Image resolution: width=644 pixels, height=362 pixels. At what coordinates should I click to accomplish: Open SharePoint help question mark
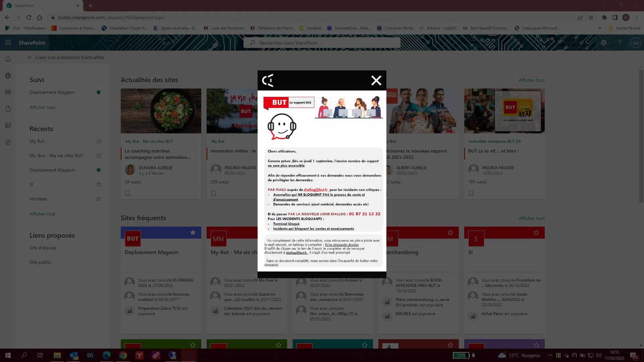(x=620, y=43)
